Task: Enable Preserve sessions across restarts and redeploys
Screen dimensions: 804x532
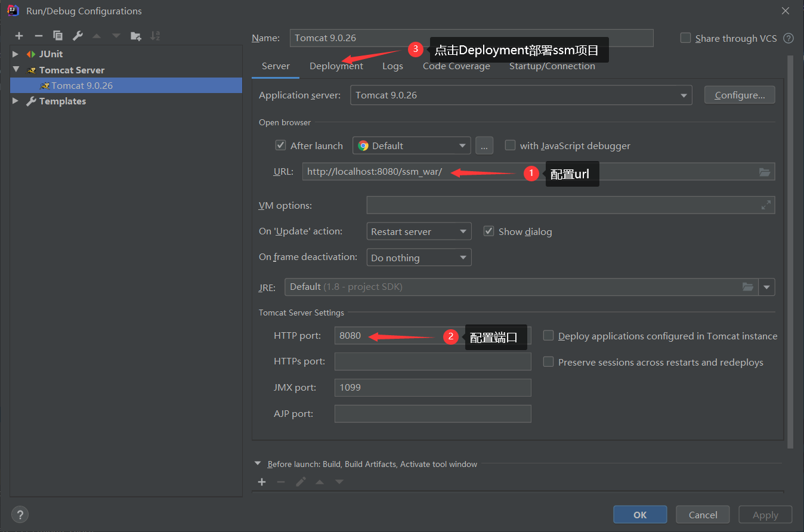Action: [548, 362]
